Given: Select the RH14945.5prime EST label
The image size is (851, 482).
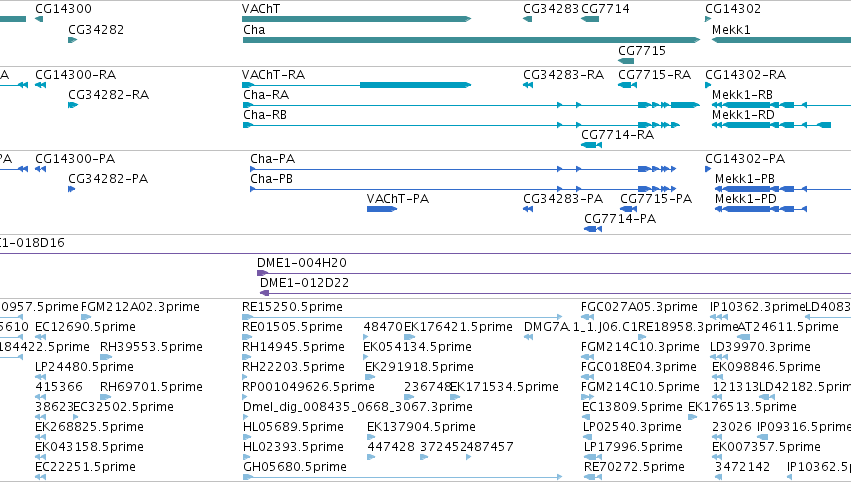Looking at the screenshot, I should 294,347.
